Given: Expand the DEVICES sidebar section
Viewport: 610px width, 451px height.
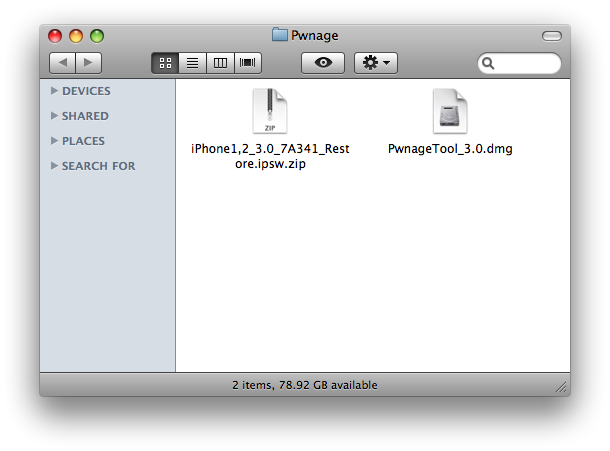Looking at the screenshot, I should pos(54,91).
